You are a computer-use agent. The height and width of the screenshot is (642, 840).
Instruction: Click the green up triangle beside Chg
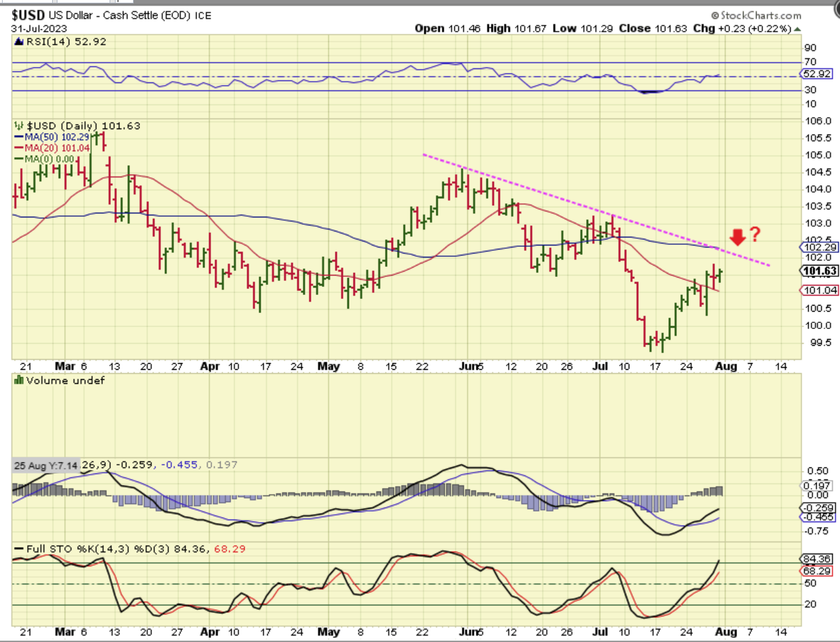[797, 29]
